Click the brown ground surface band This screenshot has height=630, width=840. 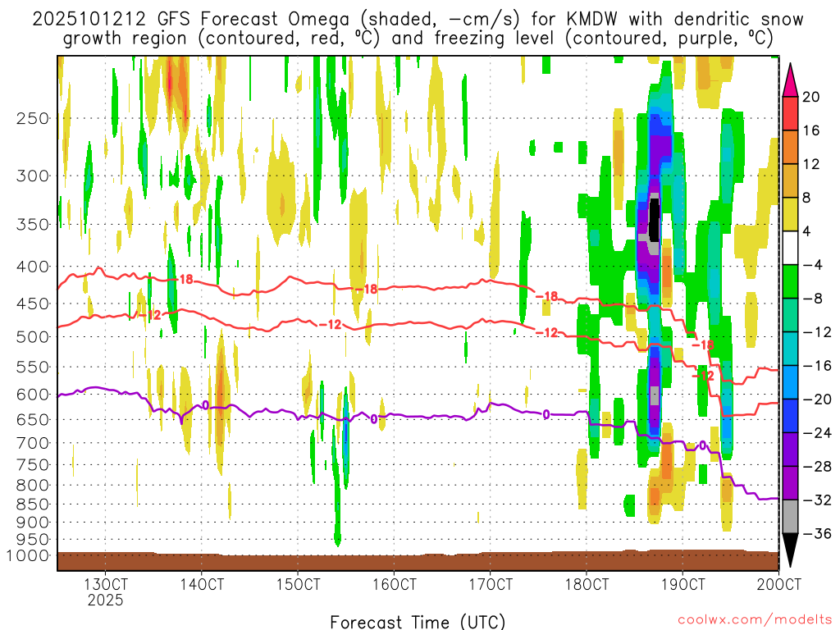click(x=418, y=561)
